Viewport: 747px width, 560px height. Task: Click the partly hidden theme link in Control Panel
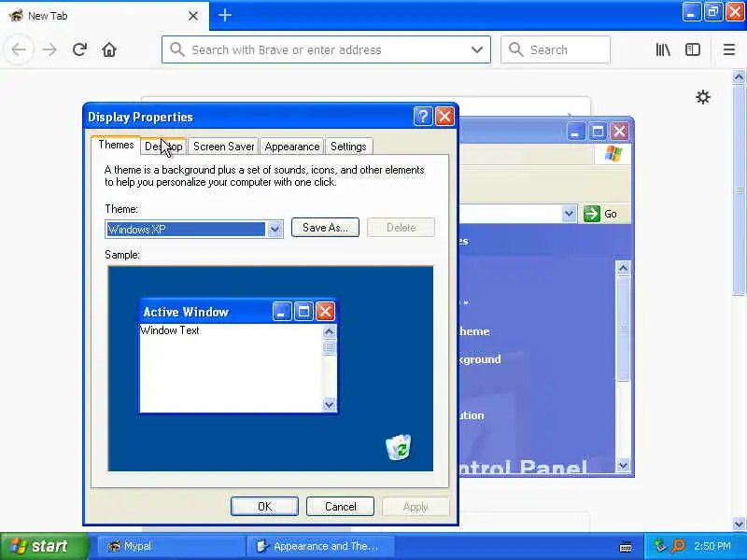tap(473, 331)
